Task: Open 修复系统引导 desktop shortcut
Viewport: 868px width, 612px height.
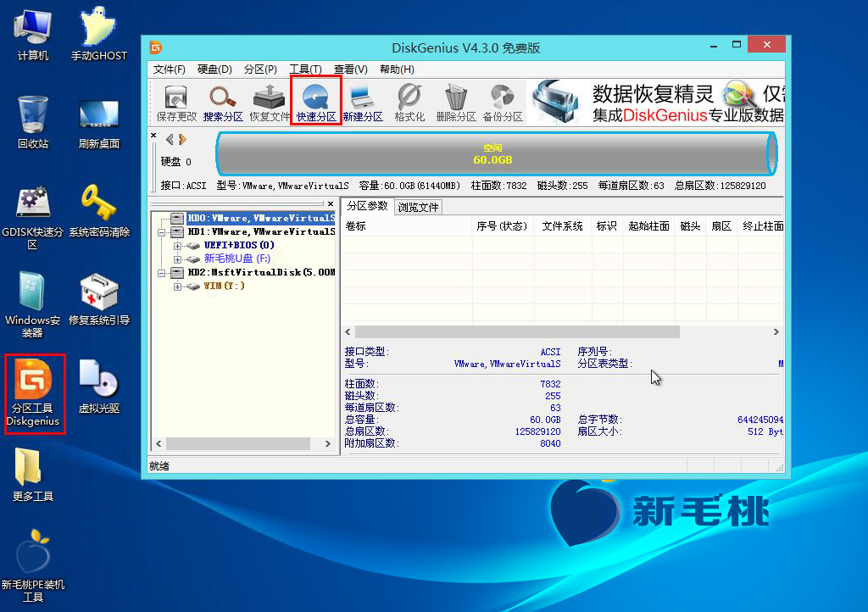Action: (x=98, y=299)
